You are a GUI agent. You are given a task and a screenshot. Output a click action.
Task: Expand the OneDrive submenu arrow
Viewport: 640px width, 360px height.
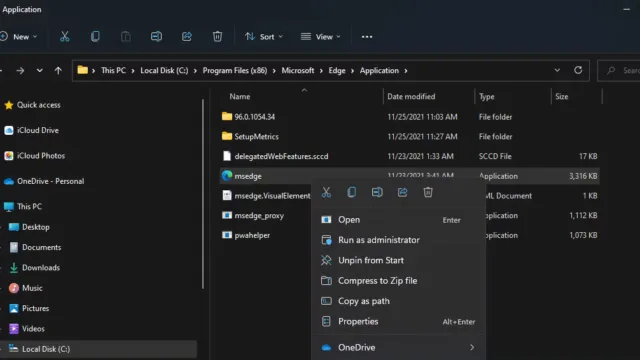472,347
